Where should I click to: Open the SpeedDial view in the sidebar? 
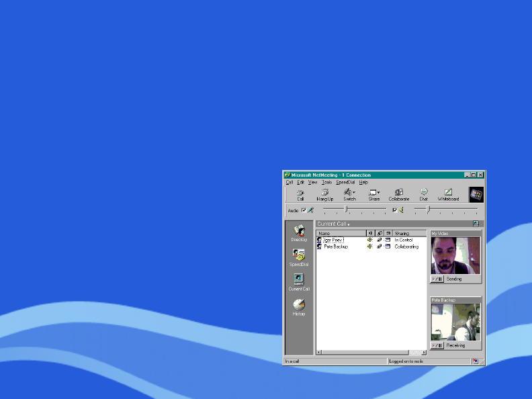[x=299, y=257]
